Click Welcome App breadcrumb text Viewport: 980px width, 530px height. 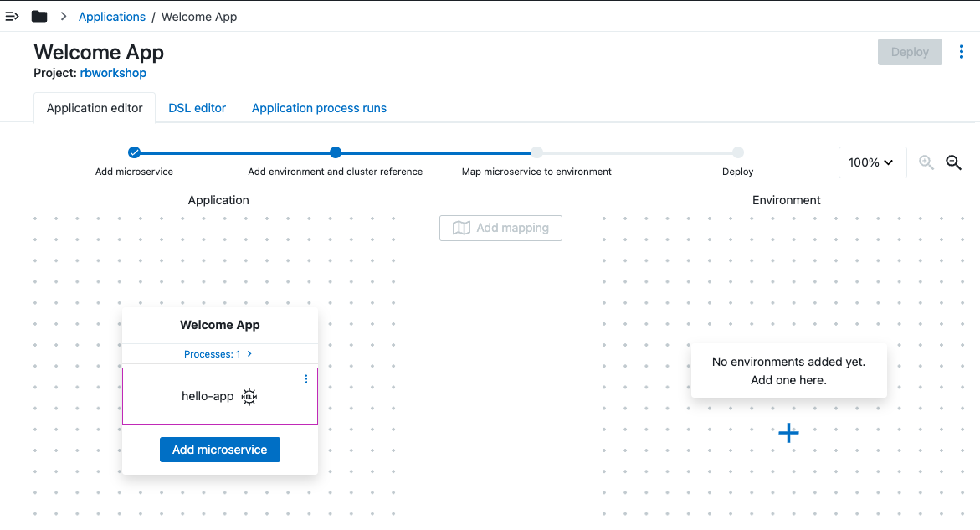tap(198, 17)
